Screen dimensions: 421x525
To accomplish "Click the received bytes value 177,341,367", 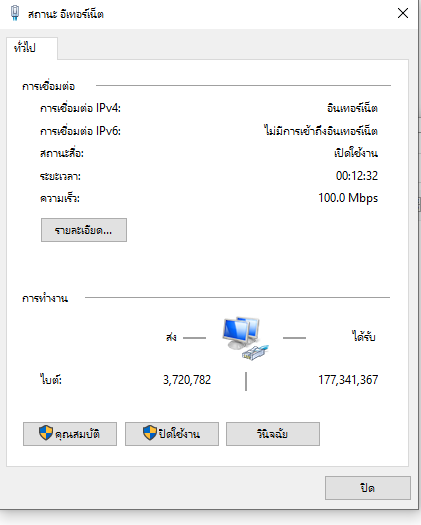I will (348, 380).
